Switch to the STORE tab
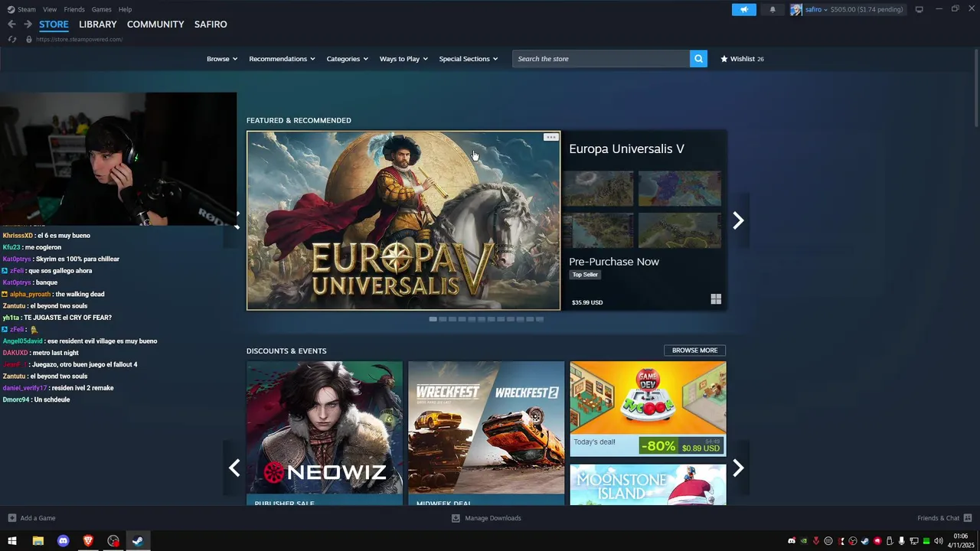The height and width of the screenshot is (551, 980). pos(54,24)
